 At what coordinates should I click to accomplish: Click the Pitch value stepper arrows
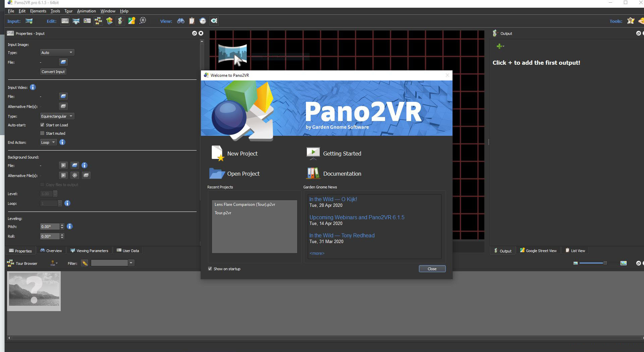click(62, 226)
